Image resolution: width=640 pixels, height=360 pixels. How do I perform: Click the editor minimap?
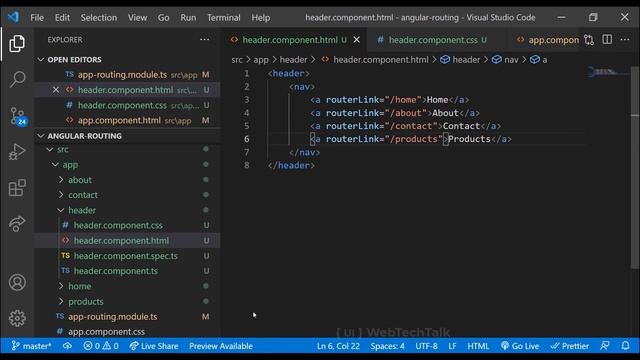coord(607,73)
